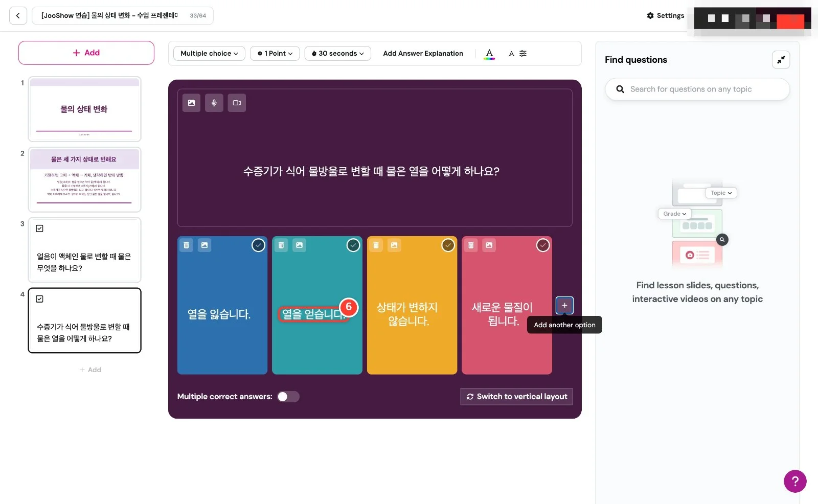Add an image to the red option

click(x=489, y=245)
